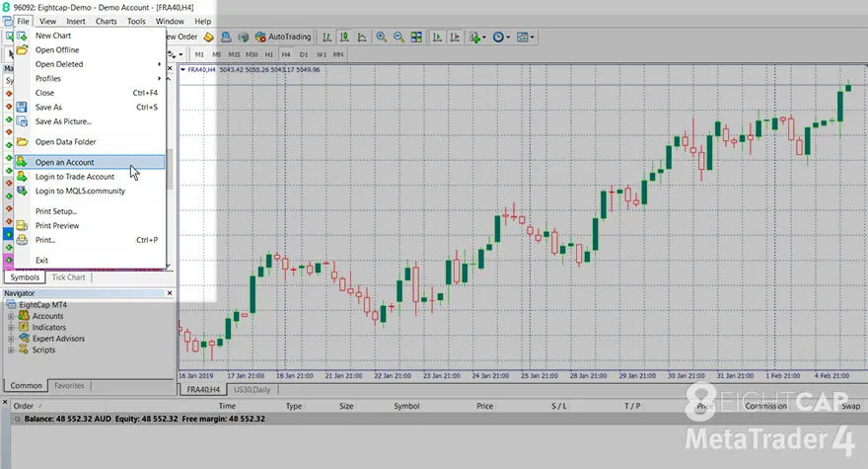The width and height of the screenshot is (868, 469).
Task: Open the Window menu
Action: coord(170,21)
